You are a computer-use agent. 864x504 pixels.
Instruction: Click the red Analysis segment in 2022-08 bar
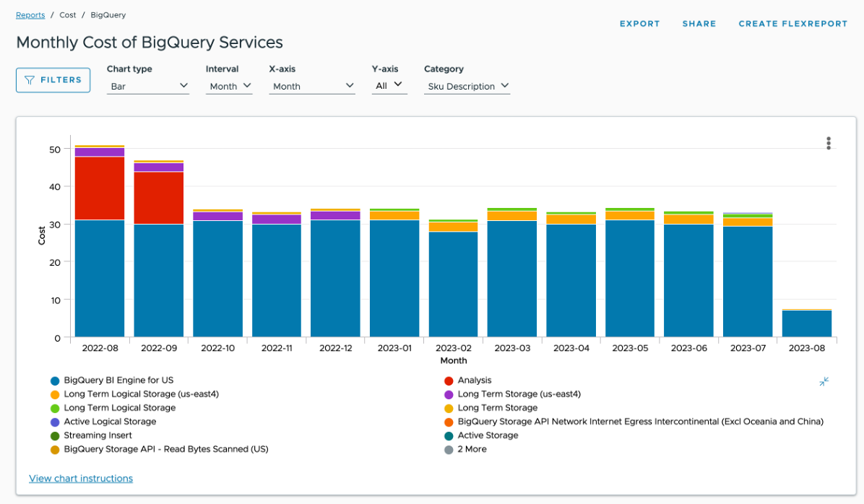pyautogui.click(x=100, y=188)
